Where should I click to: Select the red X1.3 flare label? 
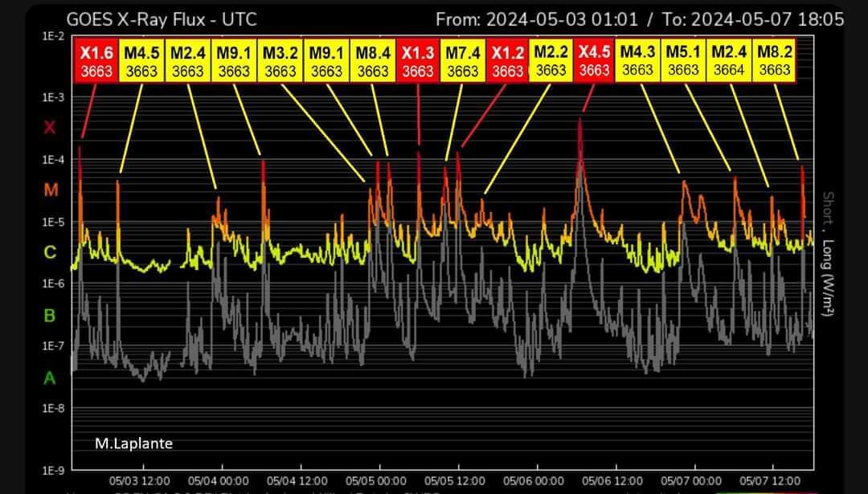click(x=417, y=61)
